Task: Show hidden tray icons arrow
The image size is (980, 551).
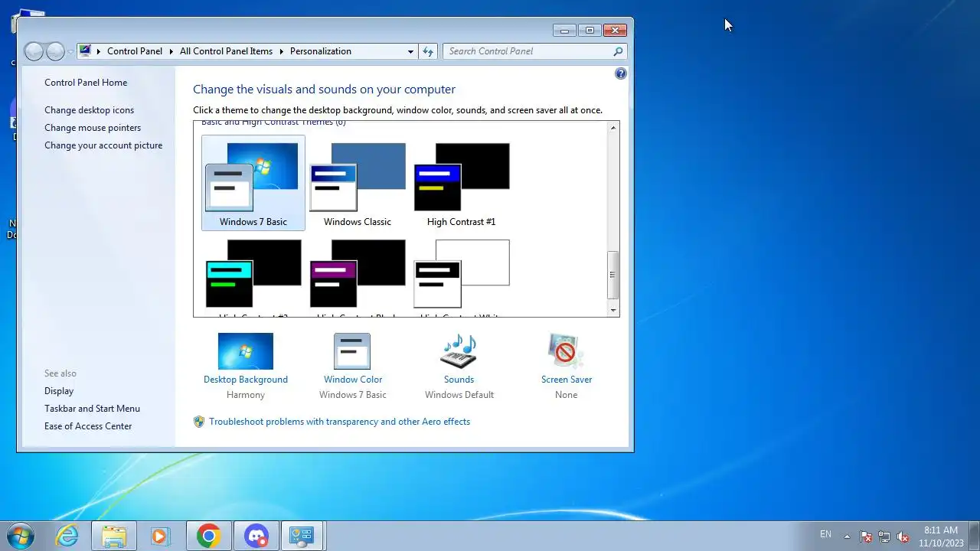Action: (847, 536)
